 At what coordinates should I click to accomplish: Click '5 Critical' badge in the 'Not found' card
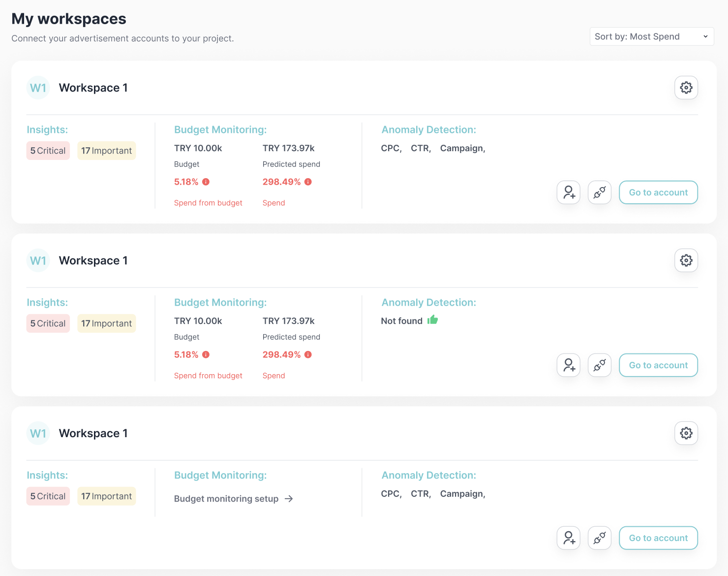coord(48,323)
